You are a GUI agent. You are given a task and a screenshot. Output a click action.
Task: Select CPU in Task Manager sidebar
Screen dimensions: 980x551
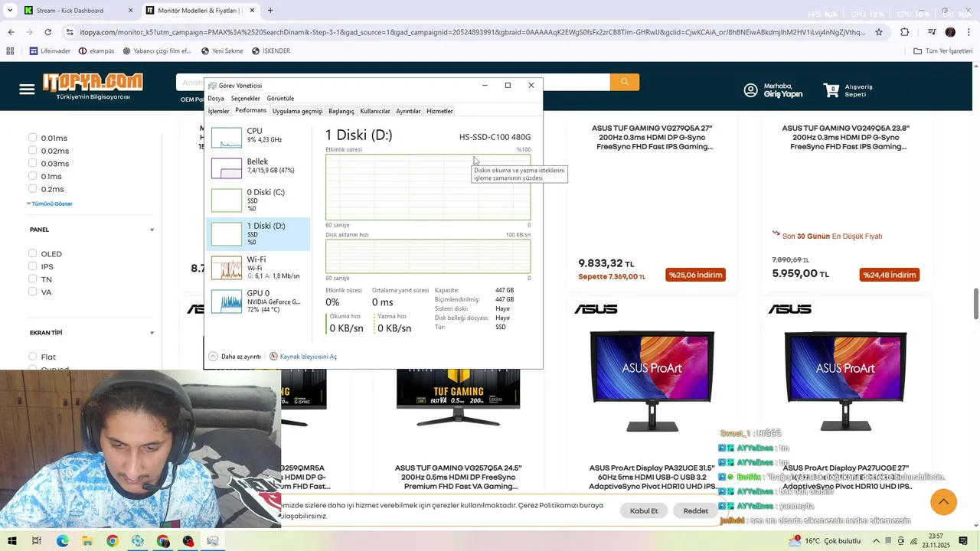tap(258, 138)
